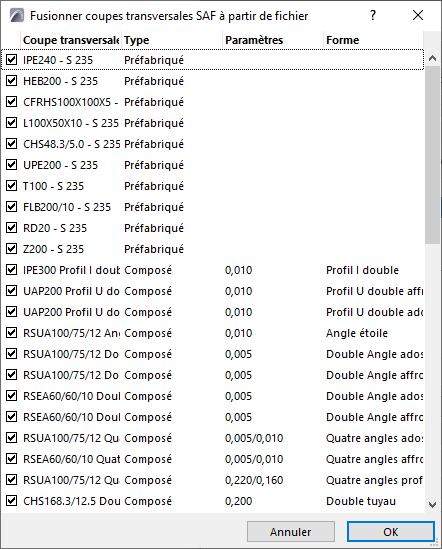The image size is (442, 549).
Task: Click the 0,010 parameter in IPE300 row
Action: coord(238,270)
